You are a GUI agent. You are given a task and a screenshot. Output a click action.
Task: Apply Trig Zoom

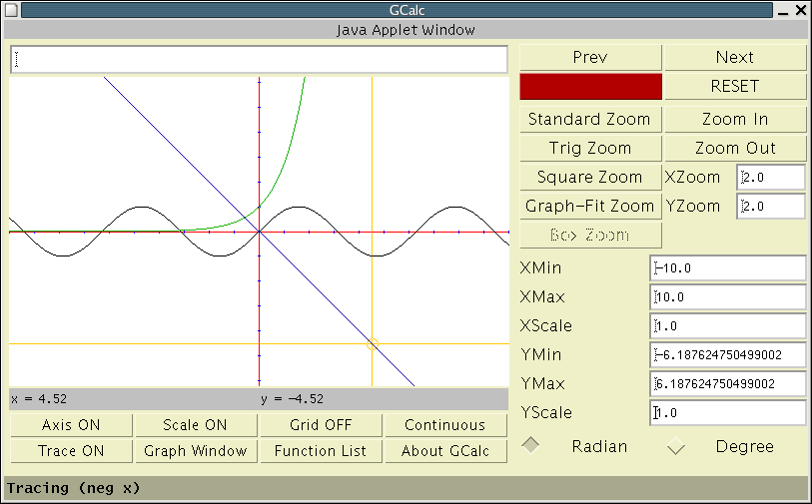tap(590, 148)
